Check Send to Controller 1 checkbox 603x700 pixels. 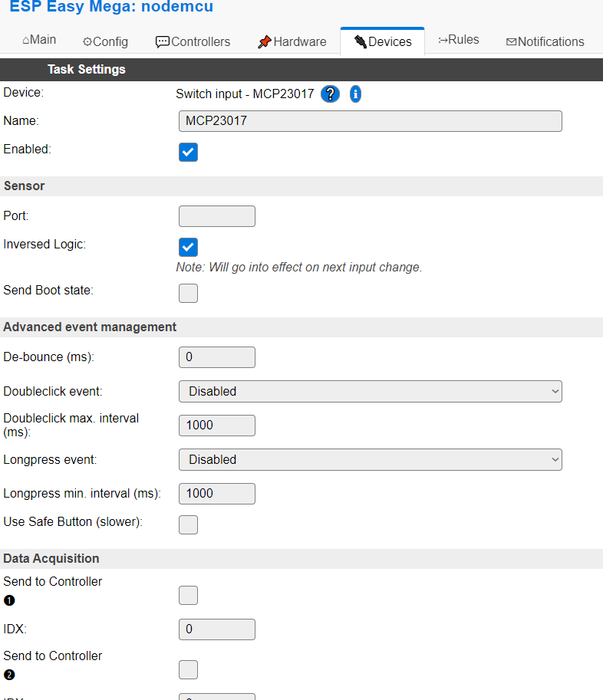[189, 596]
